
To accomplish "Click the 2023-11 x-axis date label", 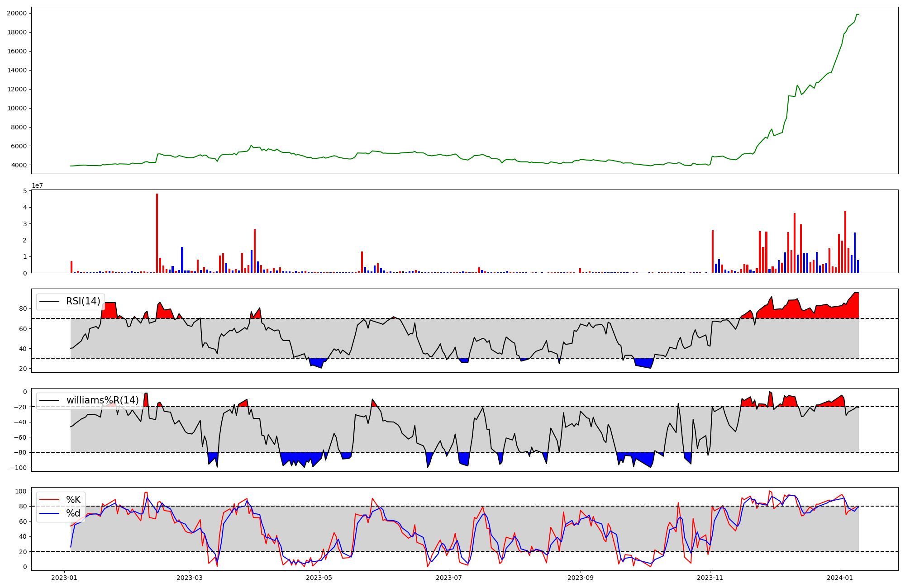I will (710, 578).
